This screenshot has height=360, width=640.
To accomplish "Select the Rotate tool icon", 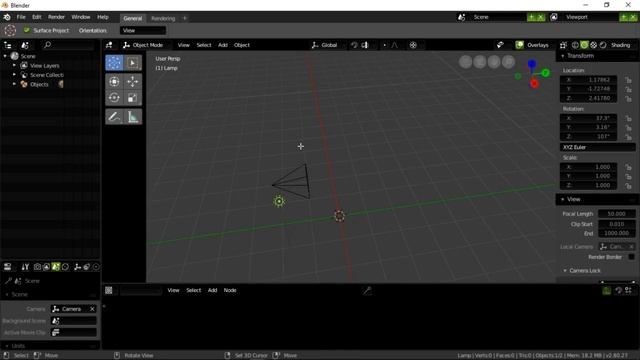I will point(114,98).
